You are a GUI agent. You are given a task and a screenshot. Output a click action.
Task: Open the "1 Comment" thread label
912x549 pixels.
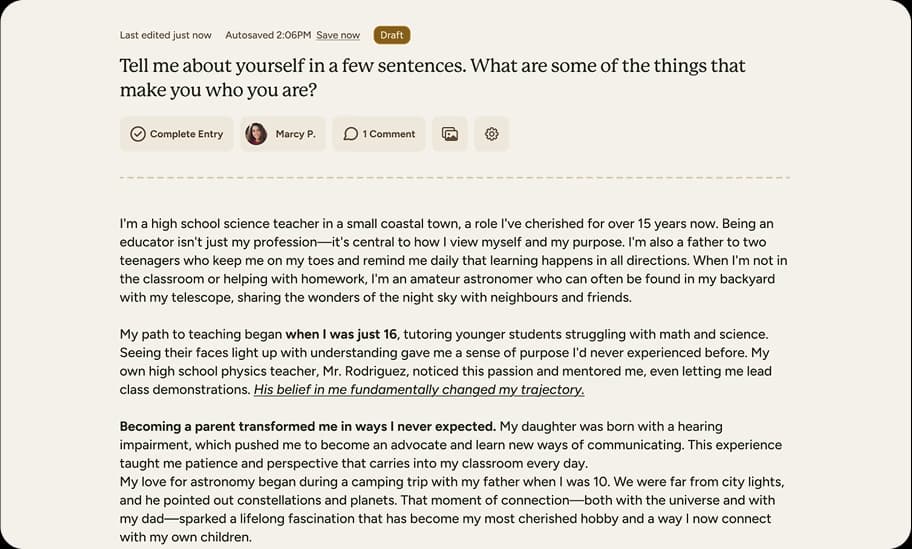point(388,134)
